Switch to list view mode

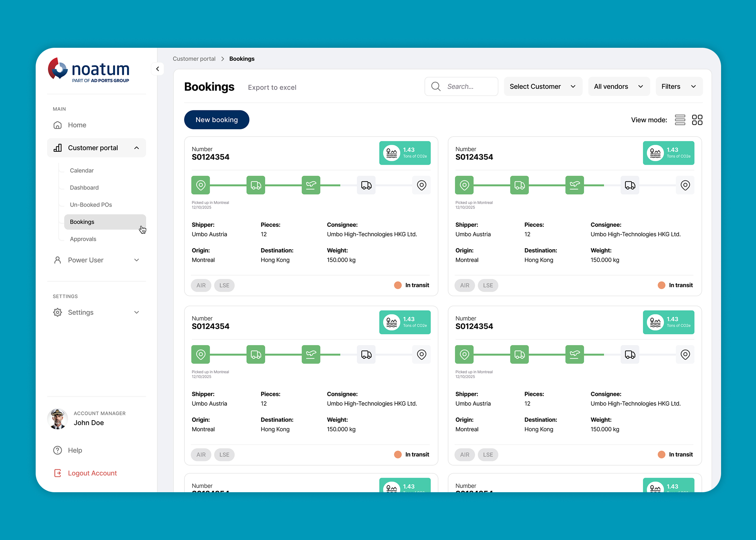[x=680, y=120]
